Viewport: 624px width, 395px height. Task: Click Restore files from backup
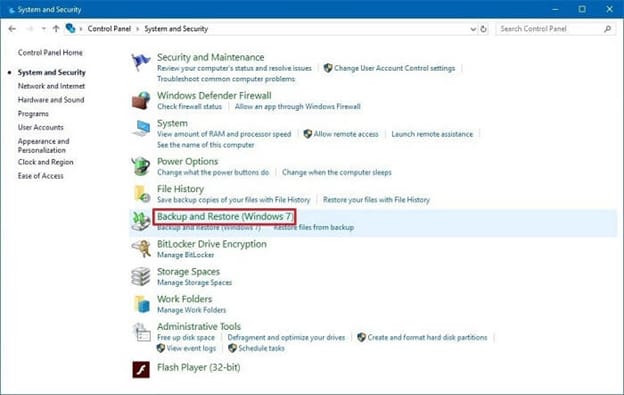coord(314,227)
